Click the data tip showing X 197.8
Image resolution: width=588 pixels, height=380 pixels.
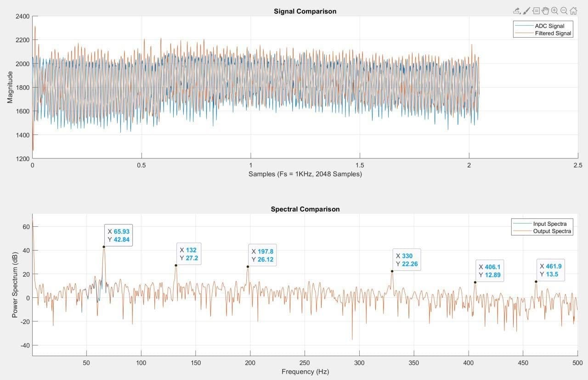tap(262, 256)
